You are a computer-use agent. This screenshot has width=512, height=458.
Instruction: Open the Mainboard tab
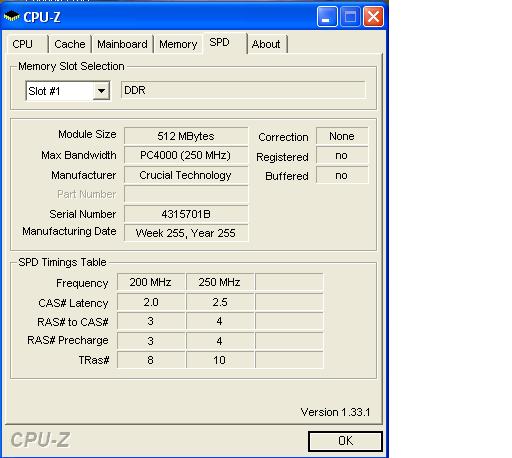pos(122,44)
